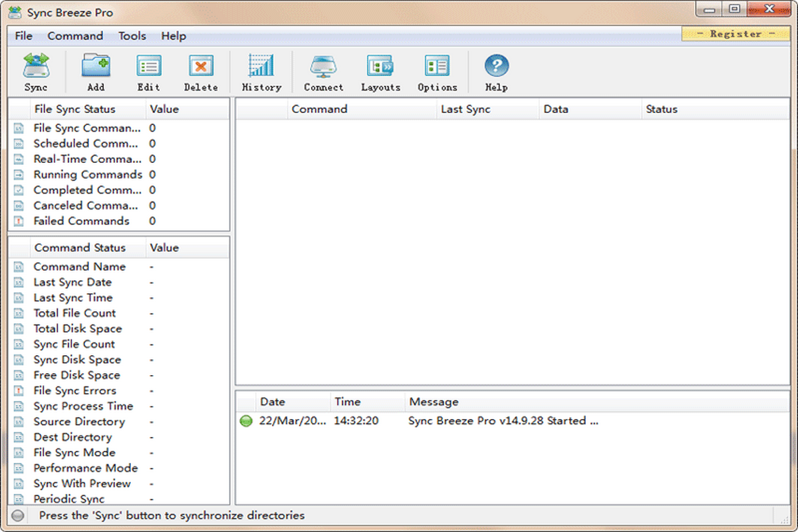Select the Periodic Sync row

[x=119, y=499]
